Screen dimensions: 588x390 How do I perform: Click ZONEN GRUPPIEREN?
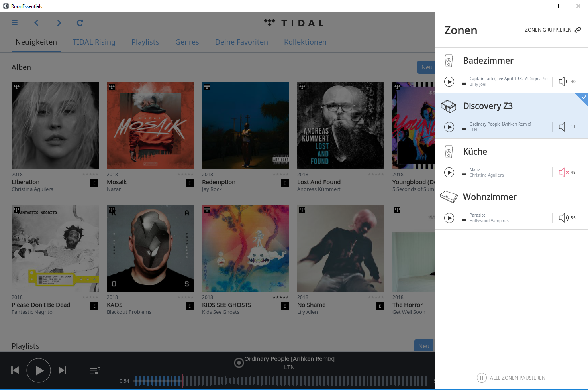[548, 30]
